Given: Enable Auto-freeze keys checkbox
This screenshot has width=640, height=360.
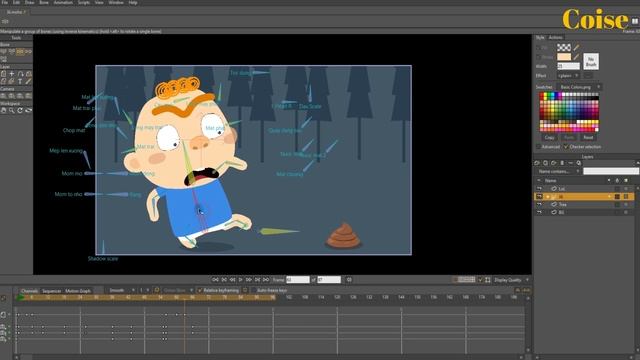Looking at the screenshot, I should pyautogui.click(x=253, y=290).
